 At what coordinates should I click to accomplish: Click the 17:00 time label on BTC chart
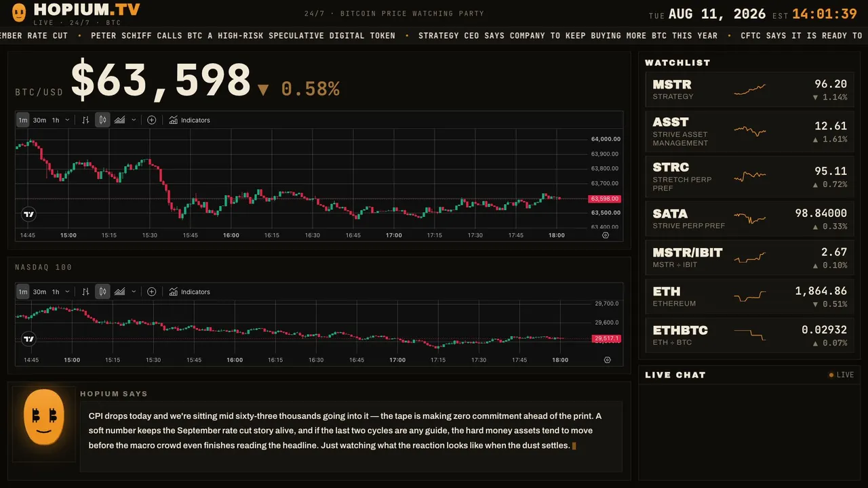394,235
